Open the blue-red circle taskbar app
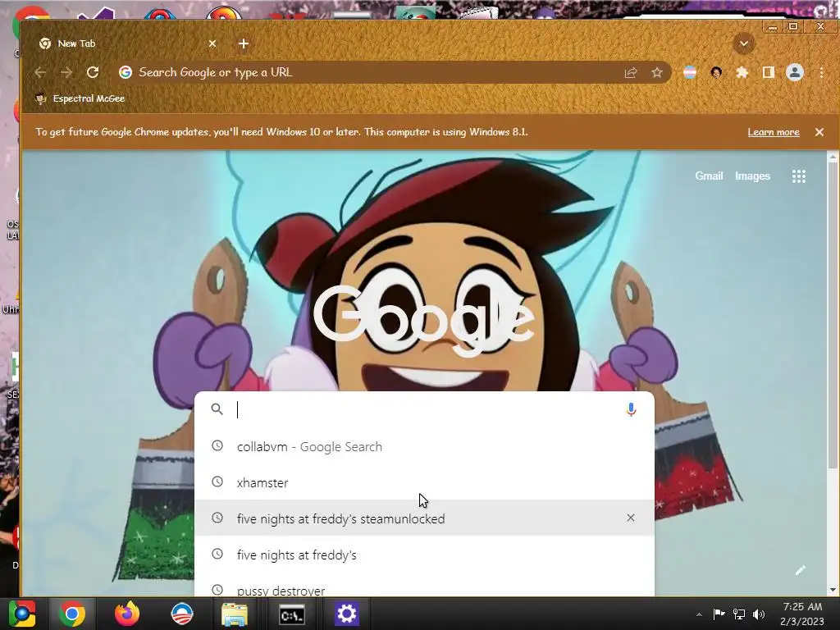Image resolution: width=840 pixels, height=630 pixels. (182, 614)
